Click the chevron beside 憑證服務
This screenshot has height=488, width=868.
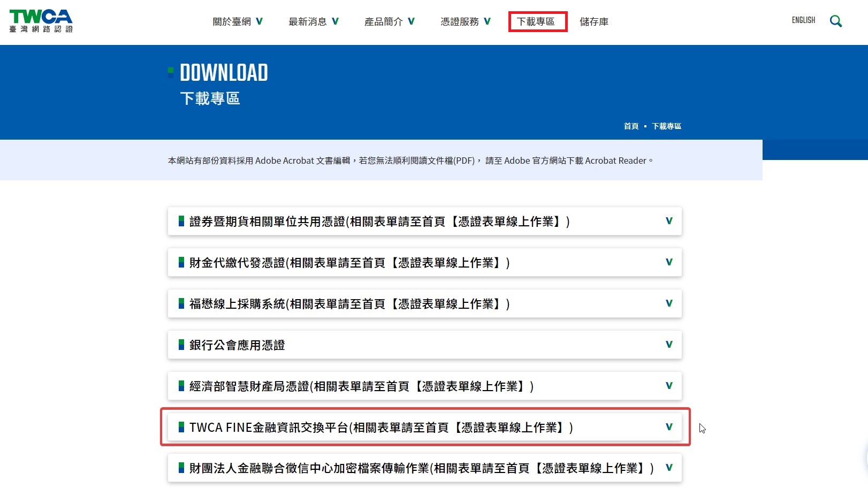coord(487,21)
